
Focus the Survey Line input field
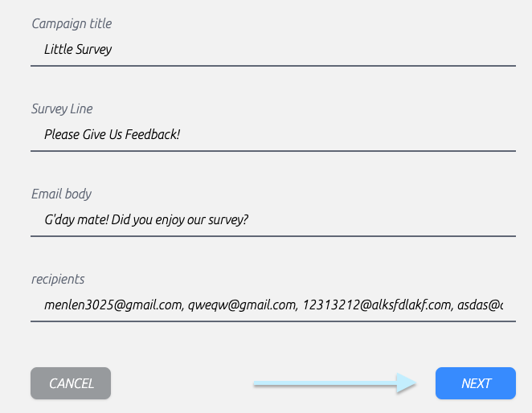pos(273,135)
